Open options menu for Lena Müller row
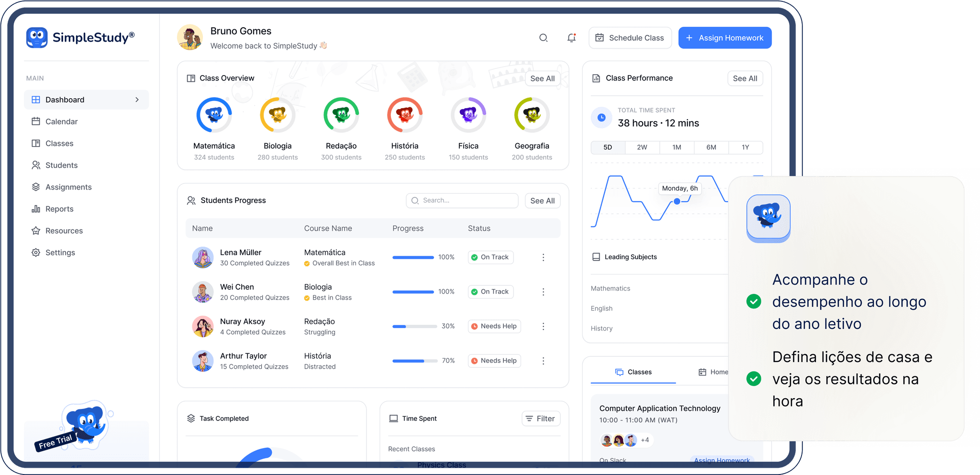The width and height of the screenshot is (980, 475). (x=543, y=258)
